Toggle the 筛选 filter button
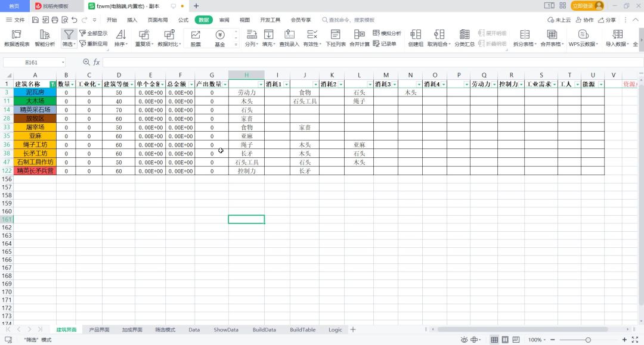This screenshot has height=345, width=644. click(69, 38)
